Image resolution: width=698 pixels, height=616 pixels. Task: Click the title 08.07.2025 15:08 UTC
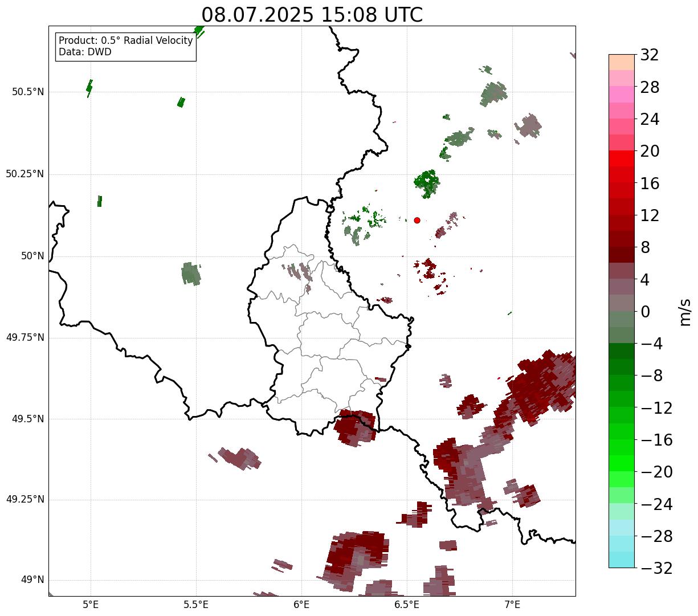pos(312,15)
